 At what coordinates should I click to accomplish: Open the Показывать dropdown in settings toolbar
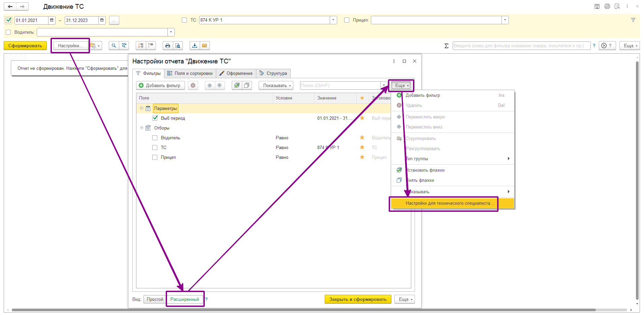pos(276,85)
